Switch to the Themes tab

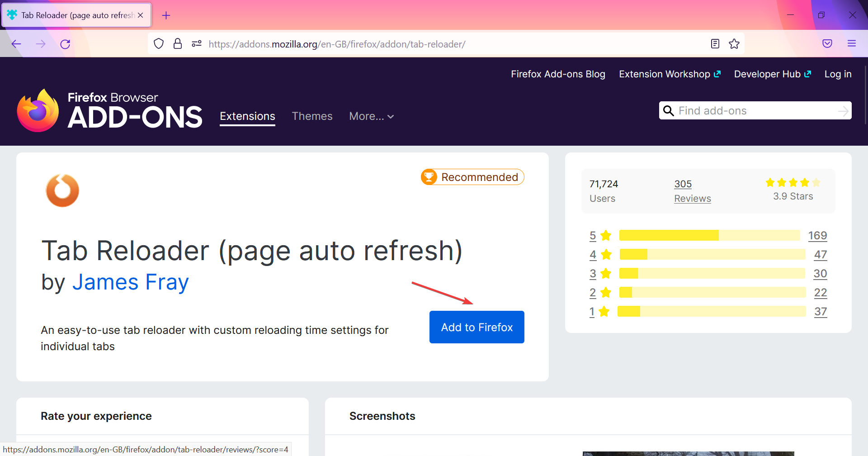[312, 116]
